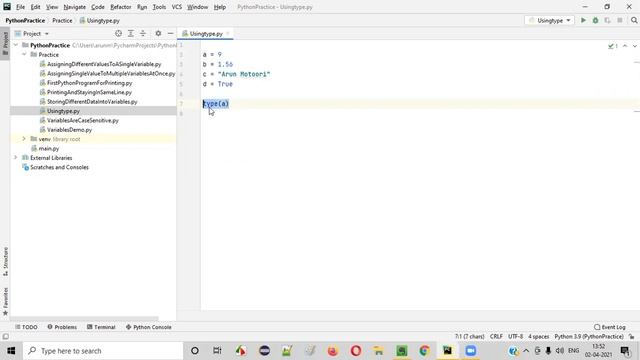This screenshot has height=360, width=640.
Task: Open the TODO tool window
Action: 27,327
